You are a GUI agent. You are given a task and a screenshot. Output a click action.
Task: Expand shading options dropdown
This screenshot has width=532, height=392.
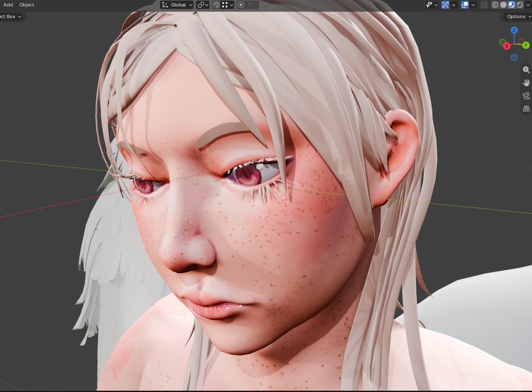click(x=528, y=5)
